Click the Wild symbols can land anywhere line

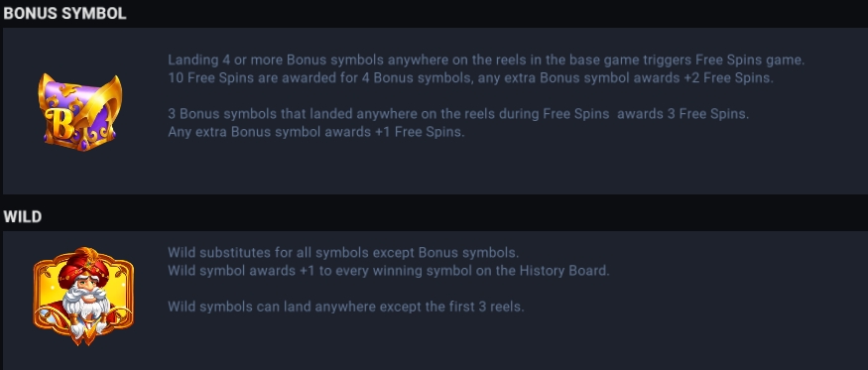pyautogui.click(x=345, y=307)
